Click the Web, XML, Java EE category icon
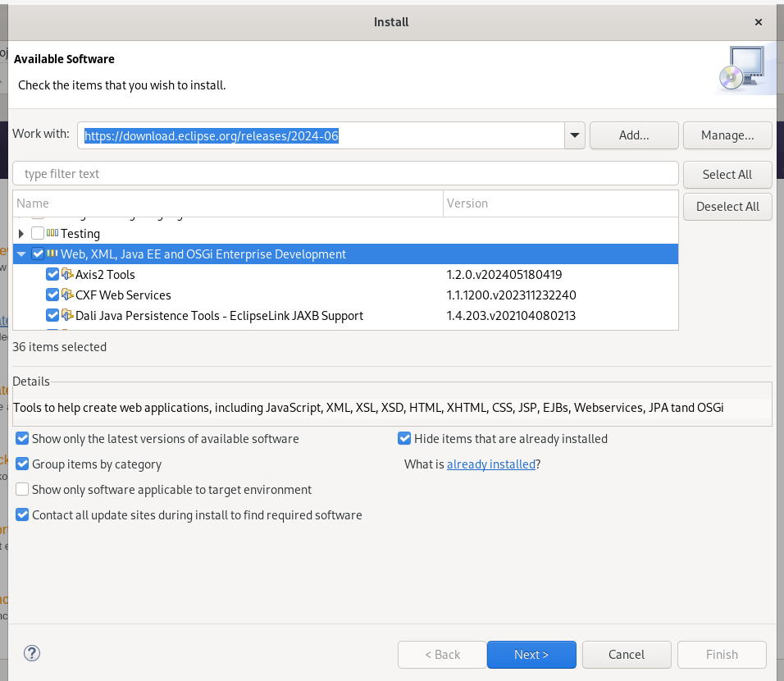Screen dimensions: 784x681 click(x=52, y=254)
